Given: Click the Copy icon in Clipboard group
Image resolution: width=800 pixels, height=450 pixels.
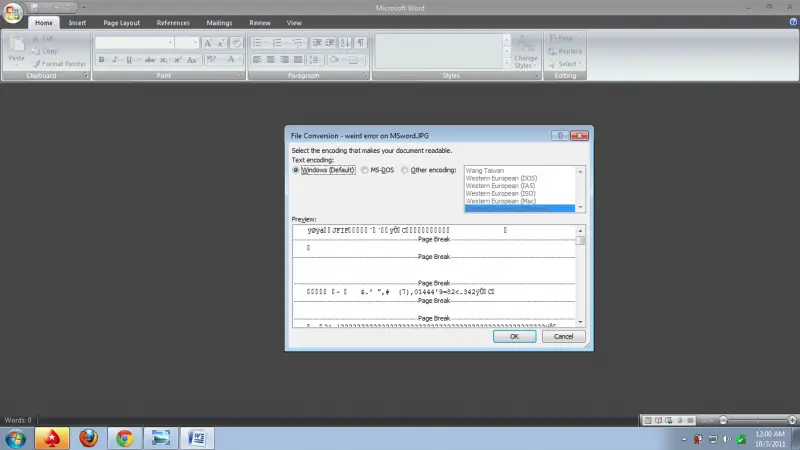Looking at the screenshot, I should [x=36, y=51].
